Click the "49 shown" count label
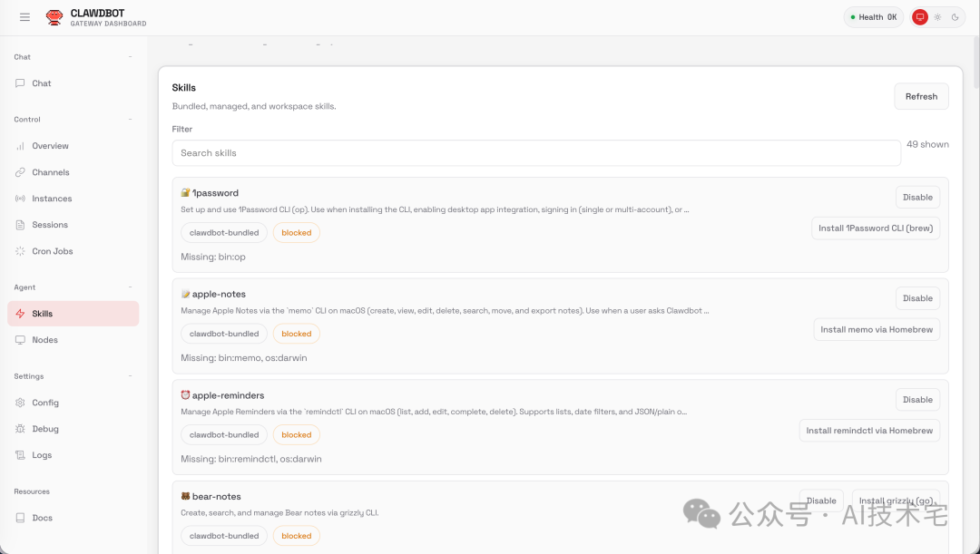The width and height of the screenshot is (980, 554). pos(927,144)
